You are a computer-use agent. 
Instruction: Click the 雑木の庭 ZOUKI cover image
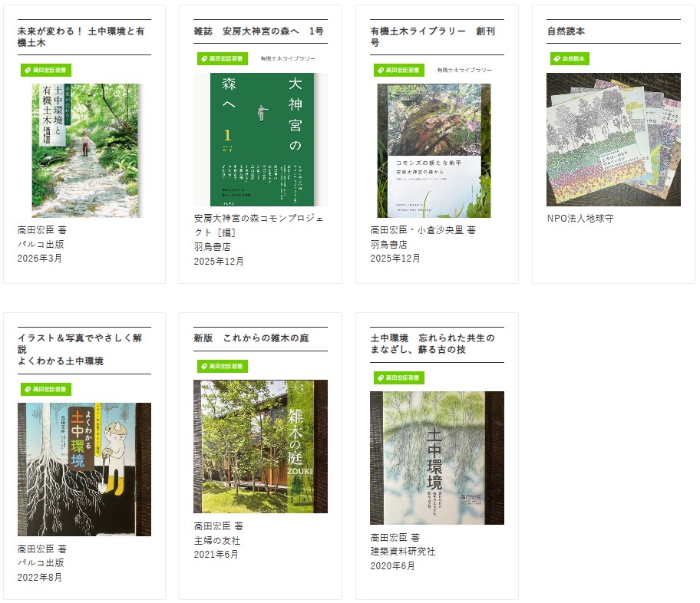tap(260, 446)
